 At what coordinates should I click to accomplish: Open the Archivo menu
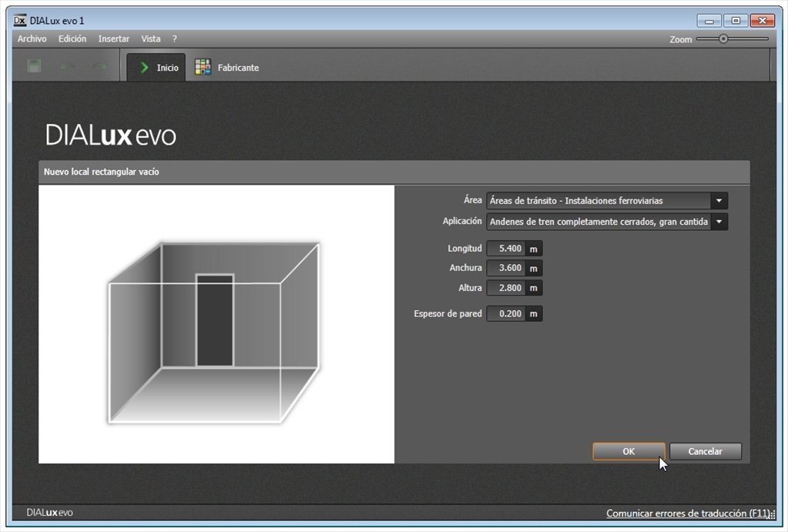32,38
